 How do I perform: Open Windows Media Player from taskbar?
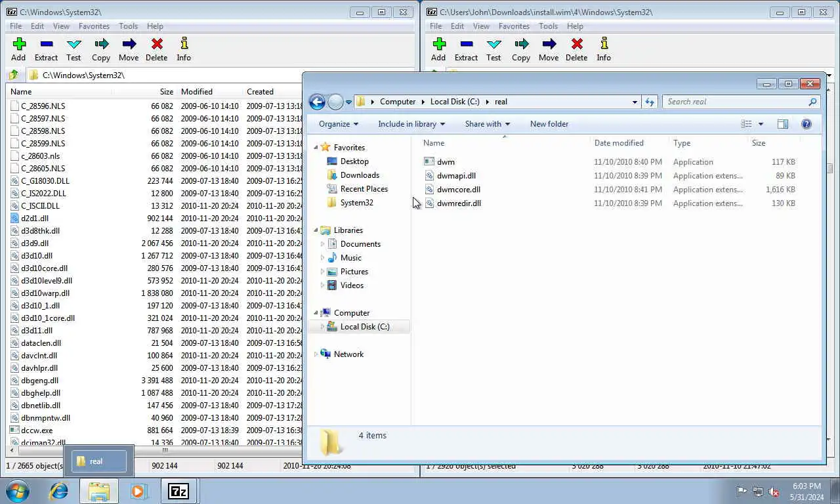tap(138, 491)
